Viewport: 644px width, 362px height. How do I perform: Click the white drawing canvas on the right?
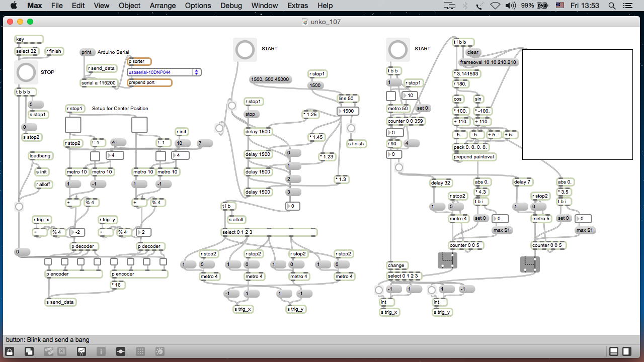(577, 104)
